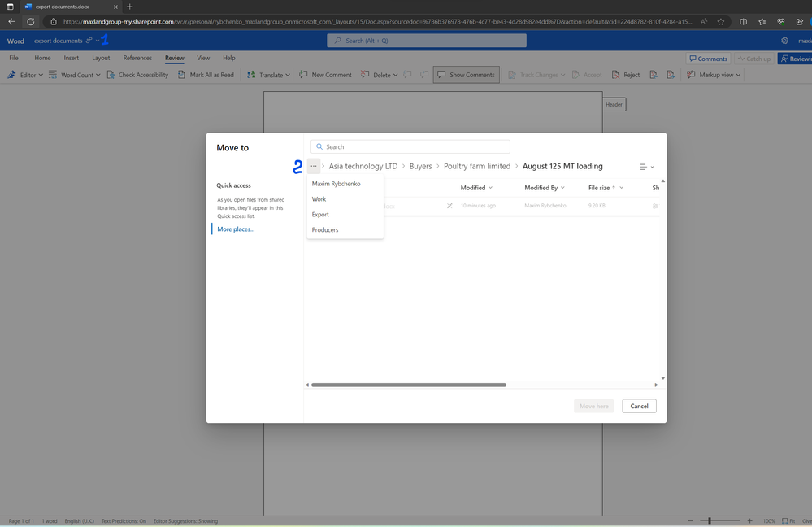Image resolution: width=812 pixels, height=527 pixels.
Task: Click the Word Count icon
Action: (53, 75)
